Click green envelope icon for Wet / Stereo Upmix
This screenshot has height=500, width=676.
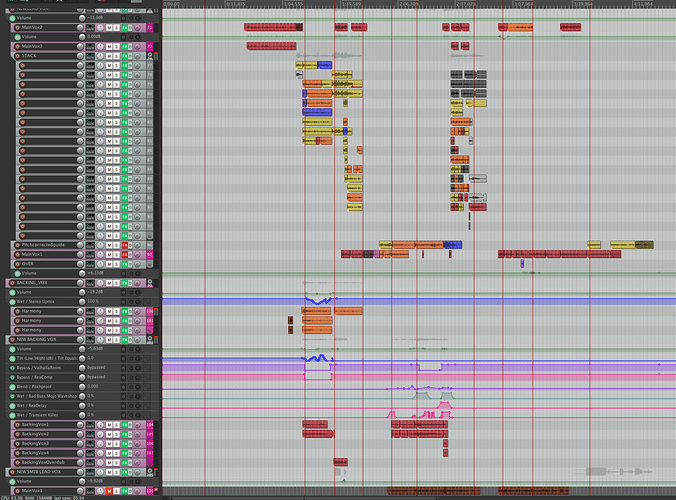[x=12, y=302]
